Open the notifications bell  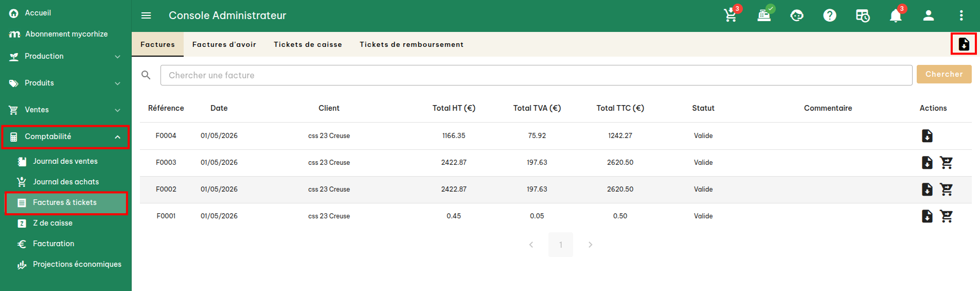896,15
